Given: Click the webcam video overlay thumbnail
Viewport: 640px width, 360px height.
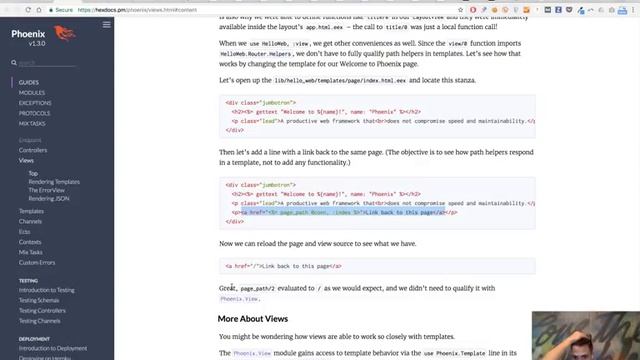Looking at the screenshot, I should [586, 336].
